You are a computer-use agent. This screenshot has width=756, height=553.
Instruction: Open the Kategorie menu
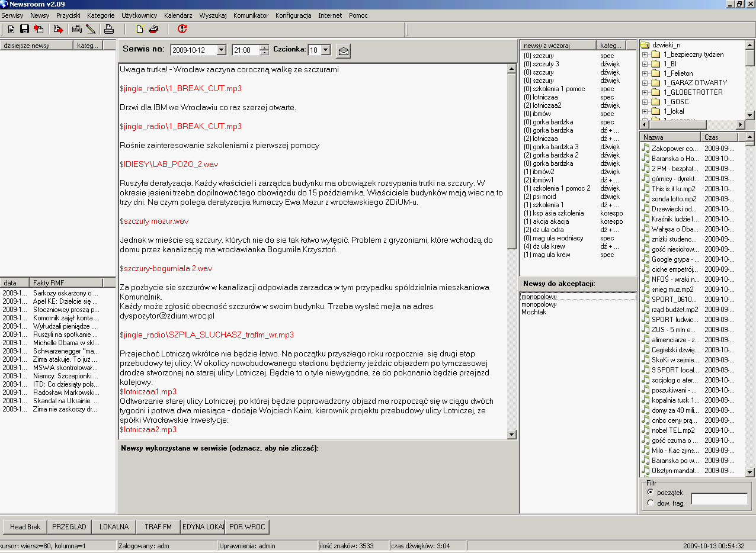pyautogui.click(x=101, y=15)
